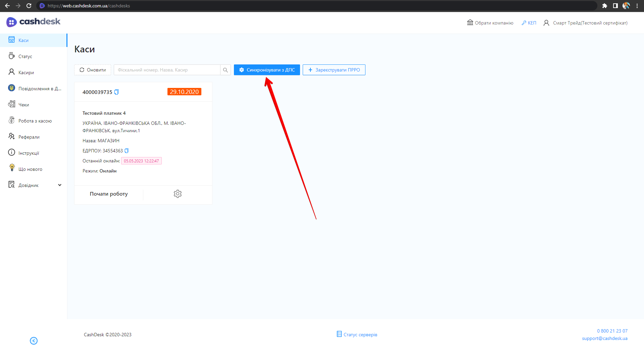Viewport: 644px width, 349px height.
Task: Copy fiscal number 4000039735 icon
Action: click(116, 92)
